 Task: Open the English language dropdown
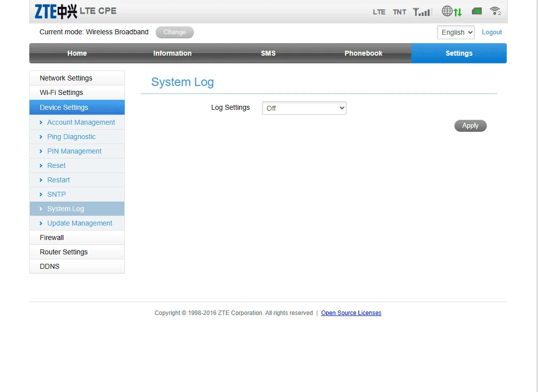(455, 32)
